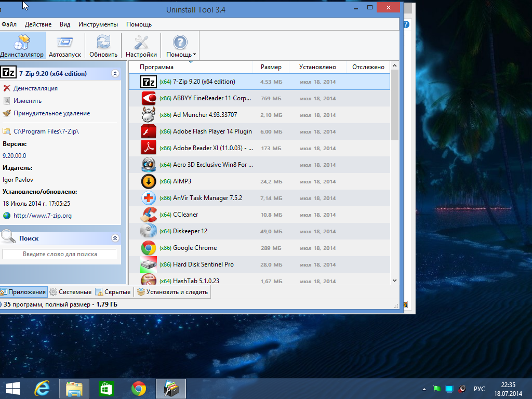Image resolution: width=532 pixels, height=399 pixels.
Task: Open the Действие menu
Action: pyautogui.click(x=38, y=24)
